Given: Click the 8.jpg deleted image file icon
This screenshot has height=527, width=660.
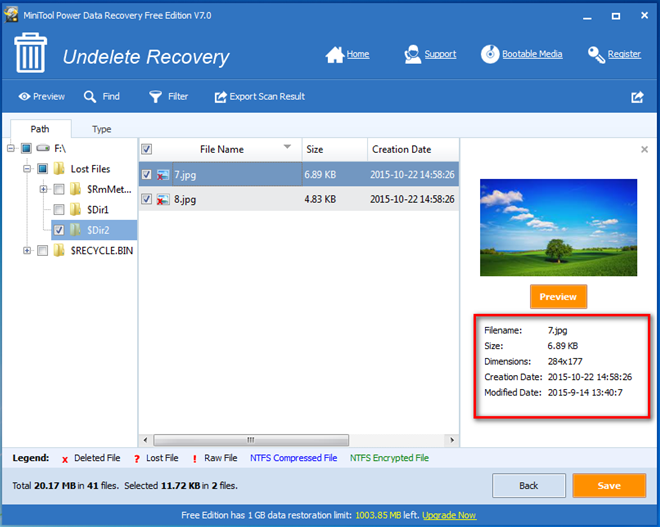Looking at the screenshot, I should (163, 199).
